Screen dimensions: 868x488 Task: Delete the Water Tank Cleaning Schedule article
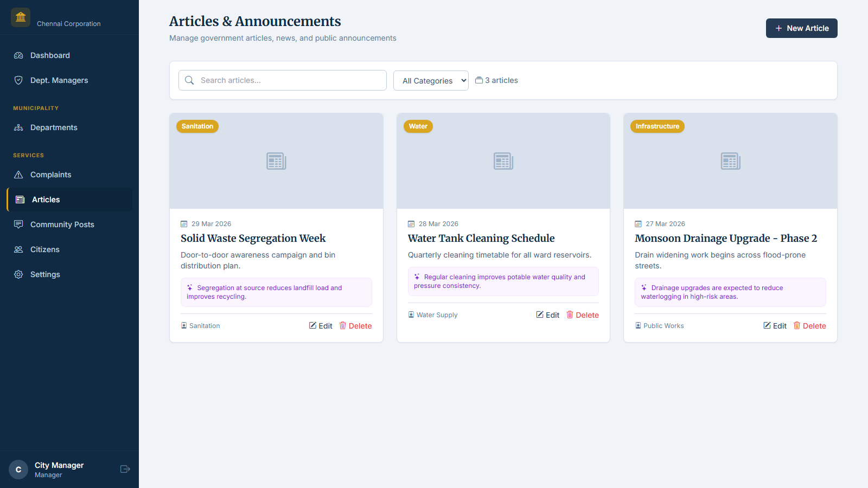(582, 314)
